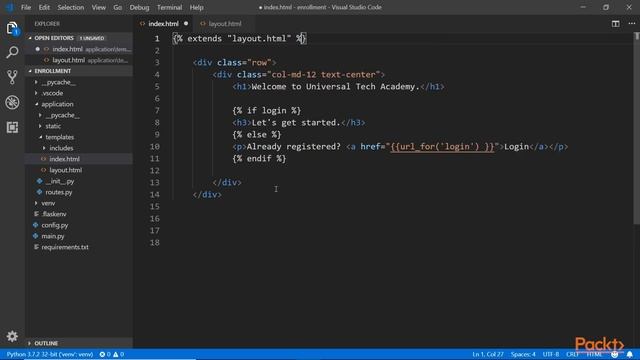Open __init__.py in the file tree

pos(60,181)
